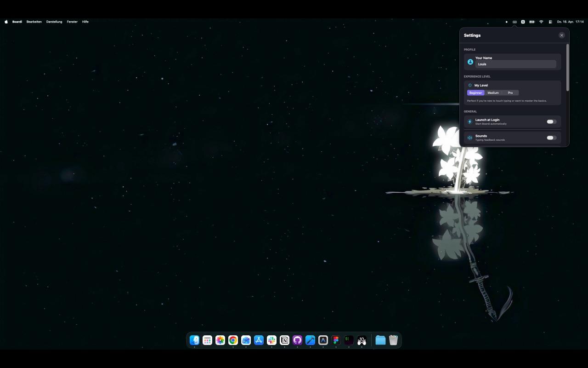
Task: Click the 'Typing feedback sounds' text
Action: tap(490, 140)
